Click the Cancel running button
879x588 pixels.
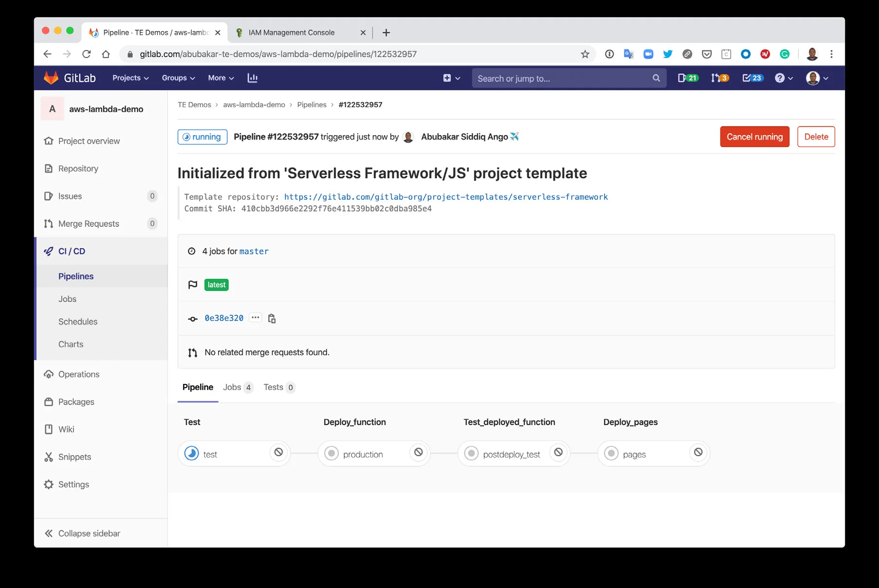pyautogui.click(x=754, y=137)
